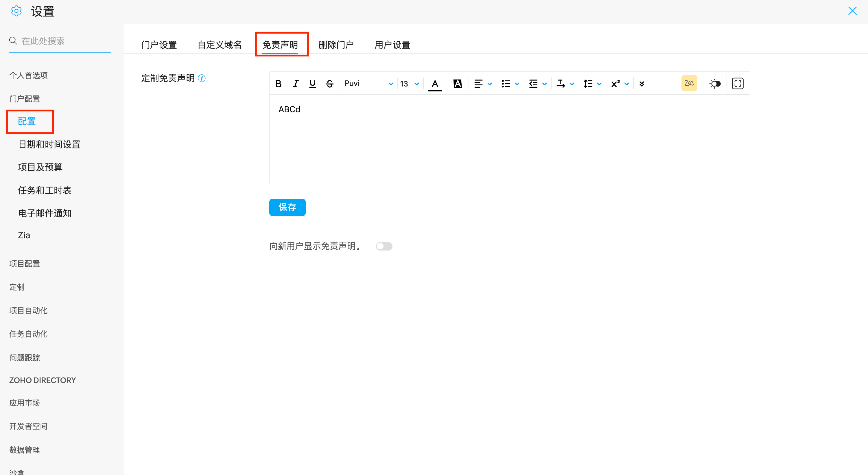The width and height of the screenshot is (868, 475).
Task: Click the 保存 button
Action: coord(287,207)
